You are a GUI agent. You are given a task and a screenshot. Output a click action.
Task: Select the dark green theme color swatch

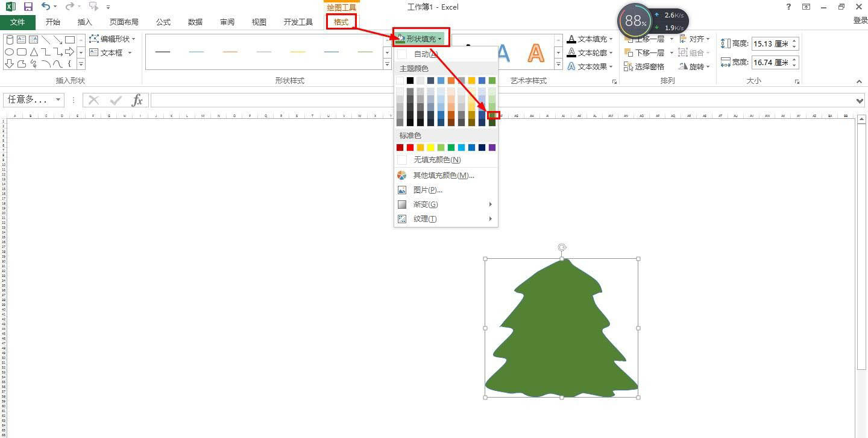coord(492,115)
